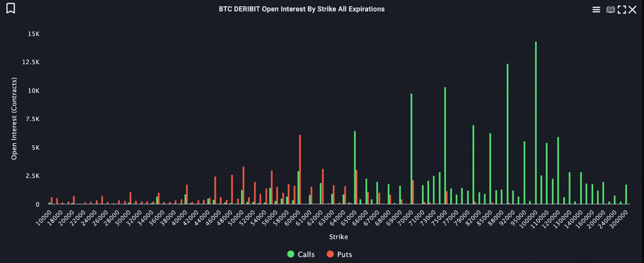Click the green calls bar near 90000 strike
Viewport: 644px width, 263px height.
click(x=507, y=134)
